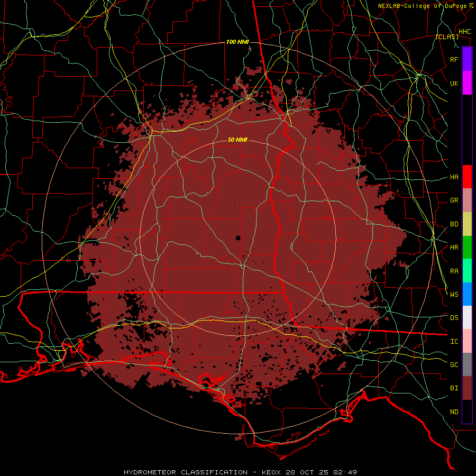Click the UK magenta legend swatch
476x476 pixels.
(x=467, y=83)
